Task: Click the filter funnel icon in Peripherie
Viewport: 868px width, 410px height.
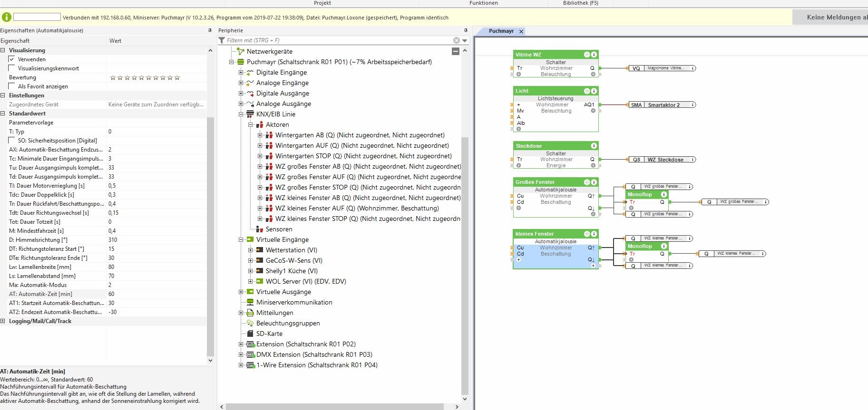Action: pyautogui.click(x=222, y=40)
